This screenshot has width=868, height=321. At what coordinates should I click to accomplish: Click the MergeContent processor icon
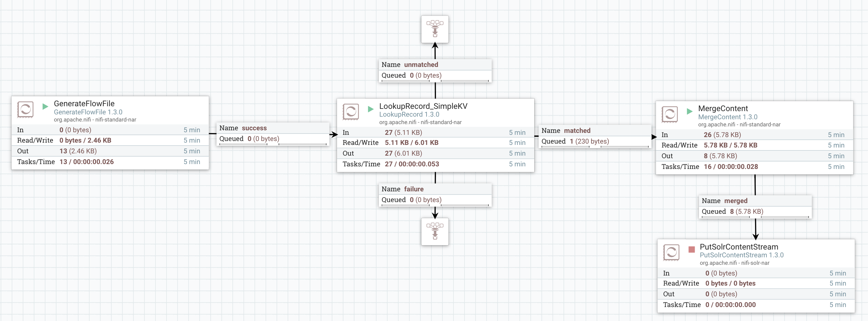coord(670,115)
